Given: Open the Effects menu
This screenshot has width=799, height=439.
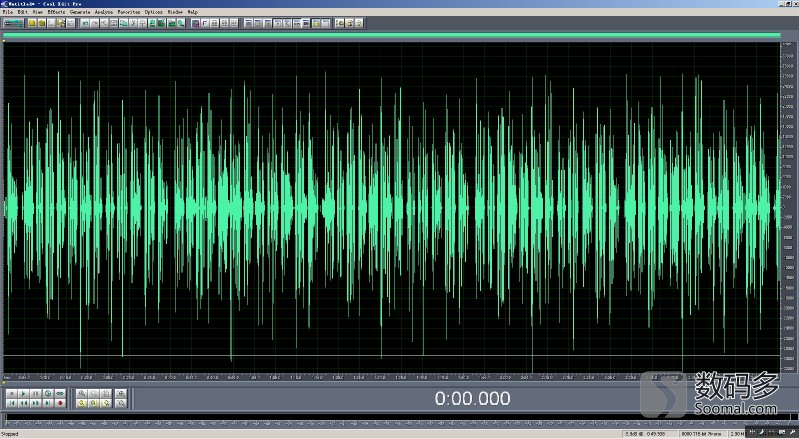Looking at the screenshot, I should 56,12.
